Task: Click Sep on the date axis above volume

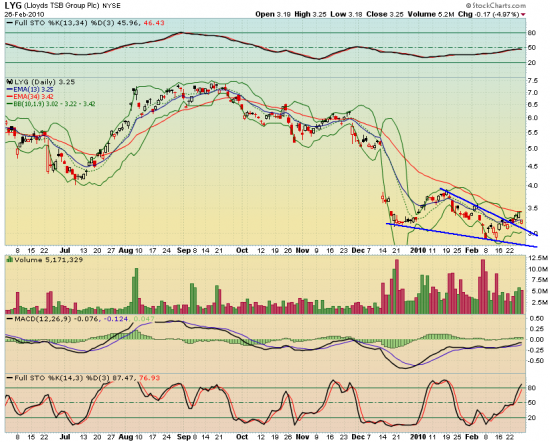Action: pos(184,250)
